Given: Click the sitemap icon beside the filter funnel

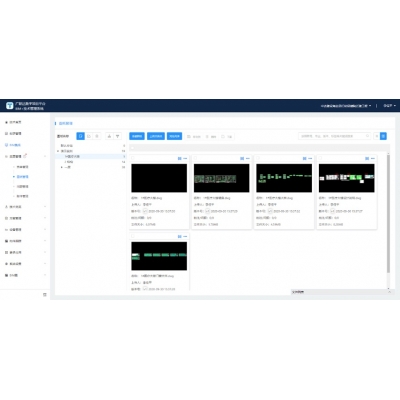Looking at the screenshot, I should point(109,136).
